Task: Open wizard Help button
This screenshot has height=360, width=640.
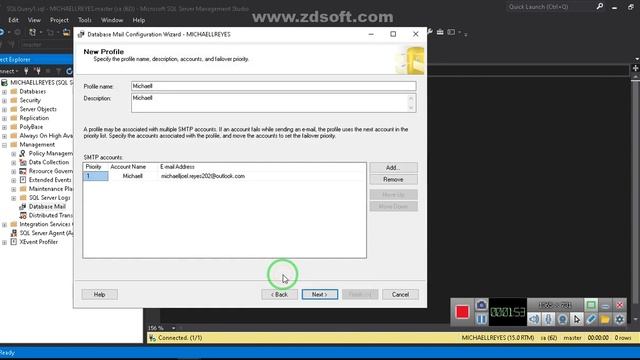Action: (x=100, y=294)
